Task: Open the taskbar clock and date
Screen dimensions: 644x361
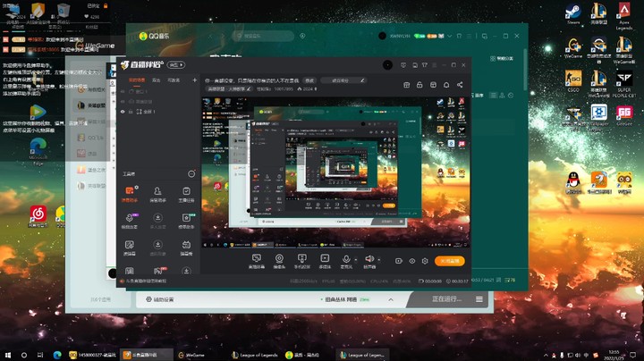Action: (614, 355)
